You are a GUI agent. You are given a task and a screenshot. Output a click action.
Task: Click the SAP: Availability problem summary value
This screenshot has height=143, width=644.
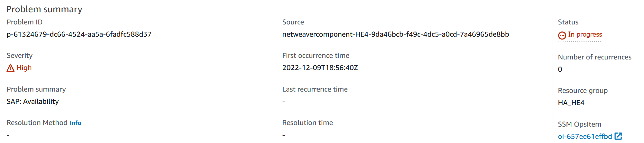click(33, 102)
